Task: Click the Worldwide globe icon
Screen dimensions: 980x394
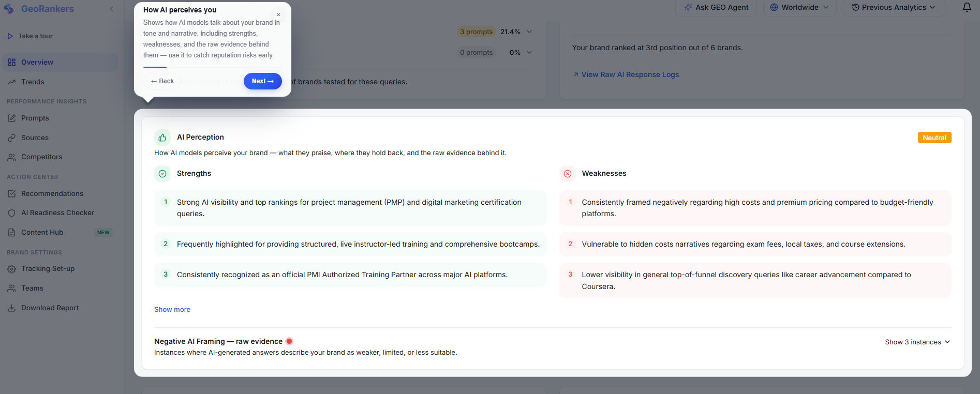Action: tap(774, 7)
